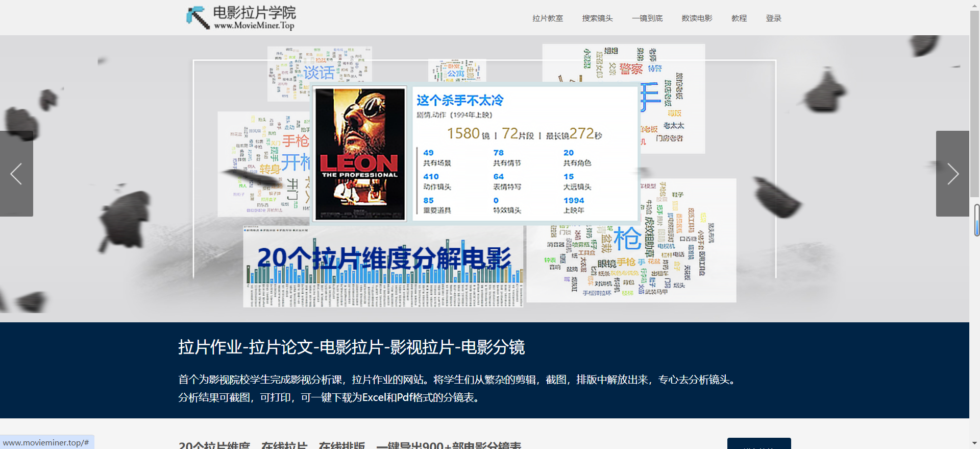980x449 pixels.
Task: Click the 78 共有情节 statistic
Action: [x=507, y=157]
